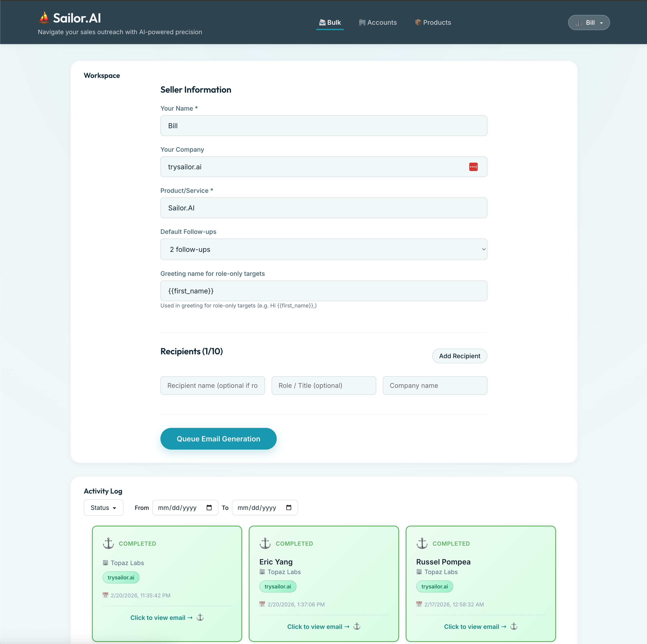Screen dimensions: 647x644
Task: Click the package icon beside Products
Action: pyautogui.click(x=418, y=22)
